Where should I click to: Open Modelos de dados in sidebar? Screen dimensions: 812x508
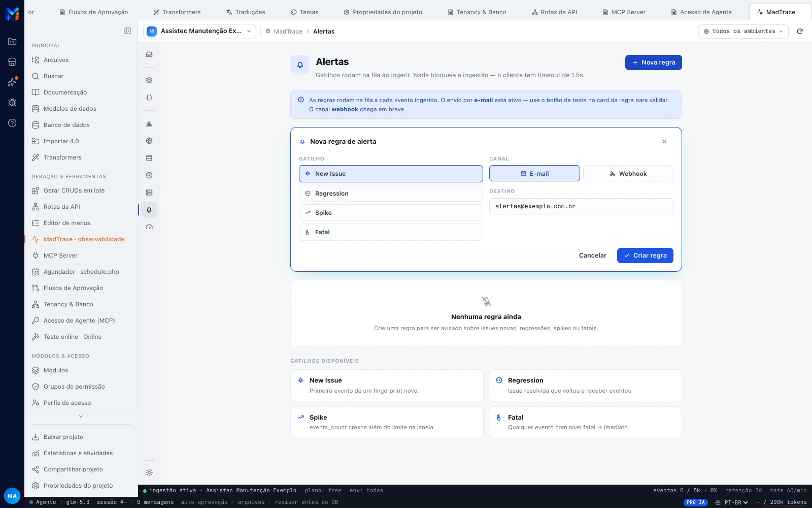click(x=70, y=109)
